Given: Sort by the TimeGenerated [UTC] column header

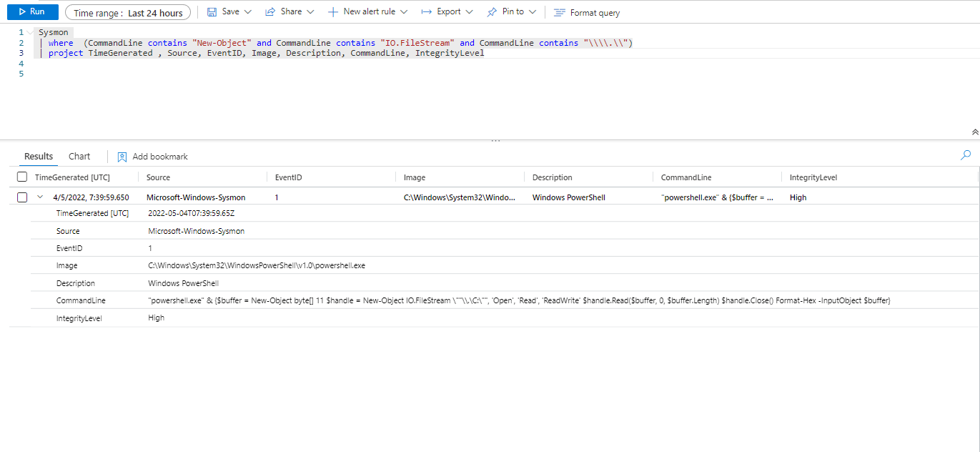Looking at the screenshot, I should (x=72, y=177).
